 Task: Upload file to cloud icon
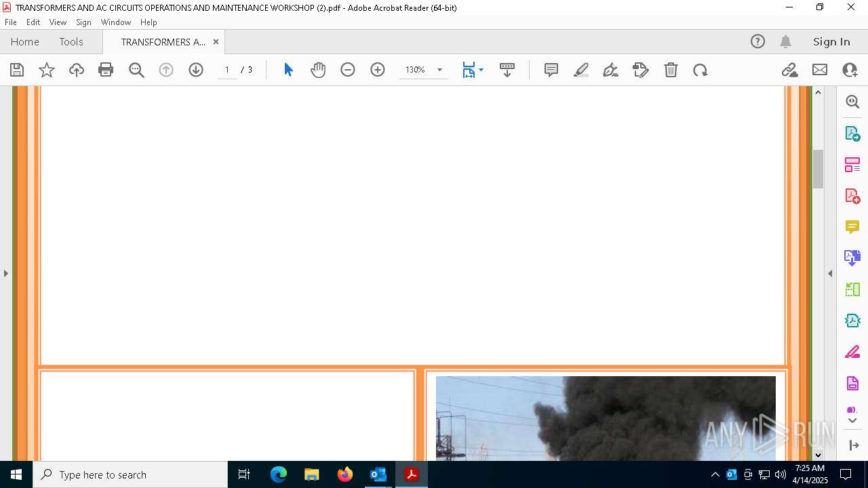pyautogui.click(x=77, y=70)
